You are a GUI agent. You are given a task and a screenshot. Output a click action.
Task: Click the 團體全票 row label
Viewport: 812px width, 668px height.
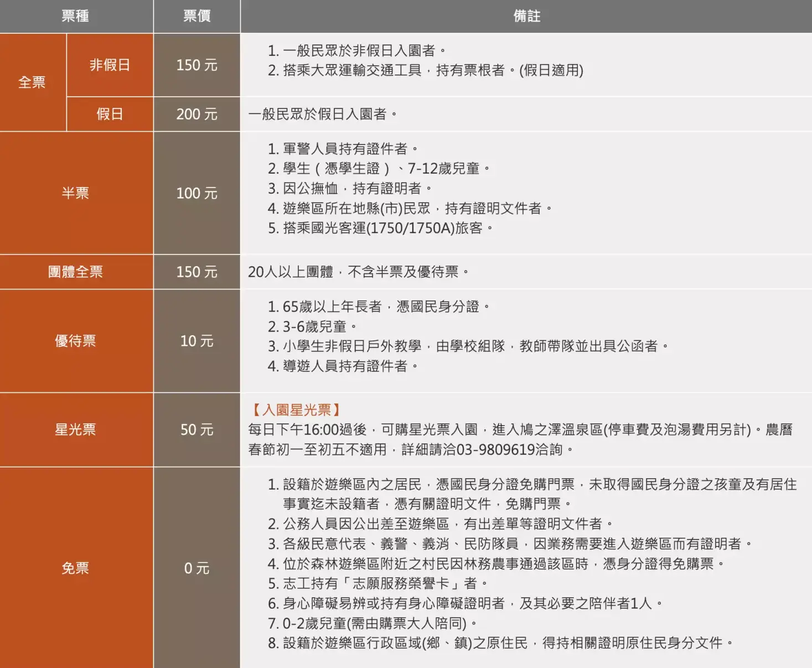tap(76, 272)
